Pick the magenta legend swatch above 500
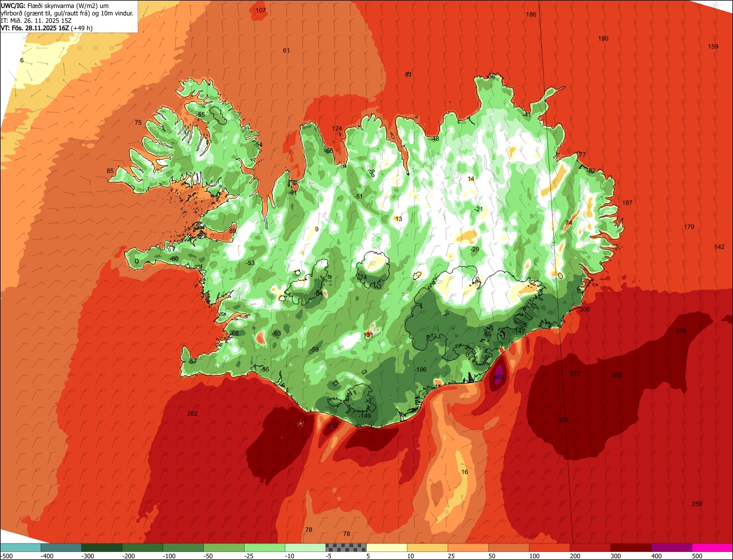Screen dimensions: 733x560 [712, 547]
